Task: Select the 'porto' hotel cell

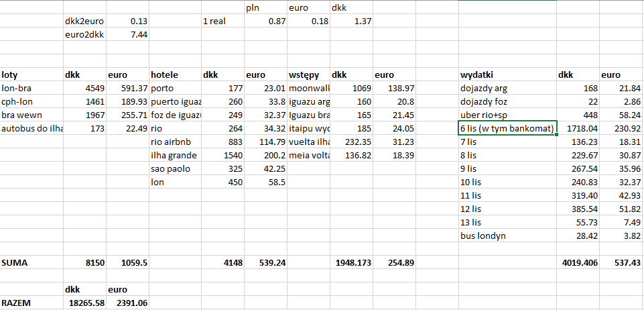Action: pos(176,88)
